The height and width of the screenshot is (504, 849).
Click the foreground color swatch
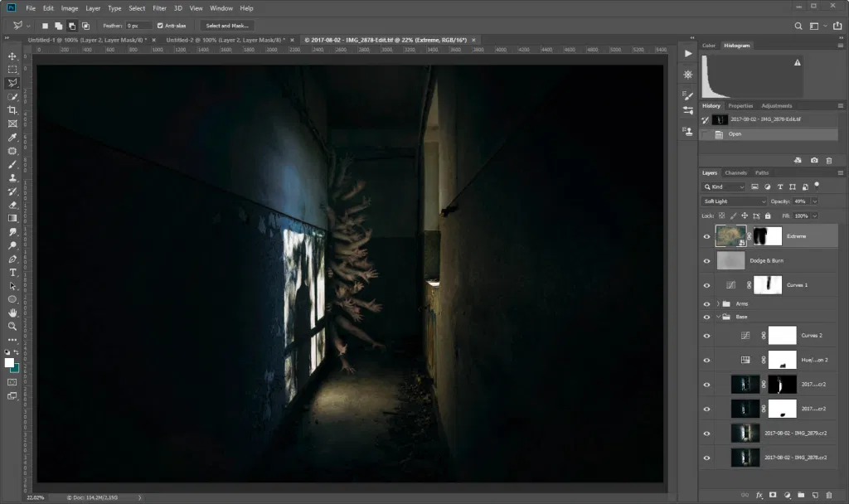click(x=10, y=363)
